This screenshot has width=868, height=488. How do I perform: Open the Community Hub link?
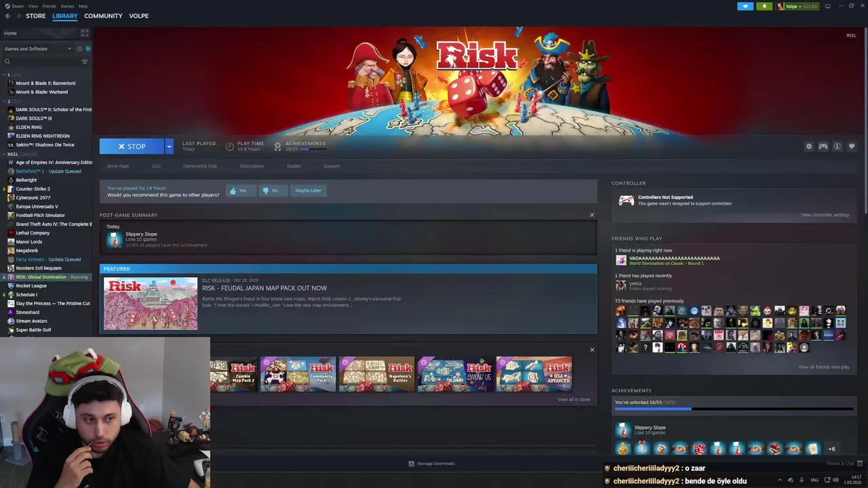click(200, 166)
